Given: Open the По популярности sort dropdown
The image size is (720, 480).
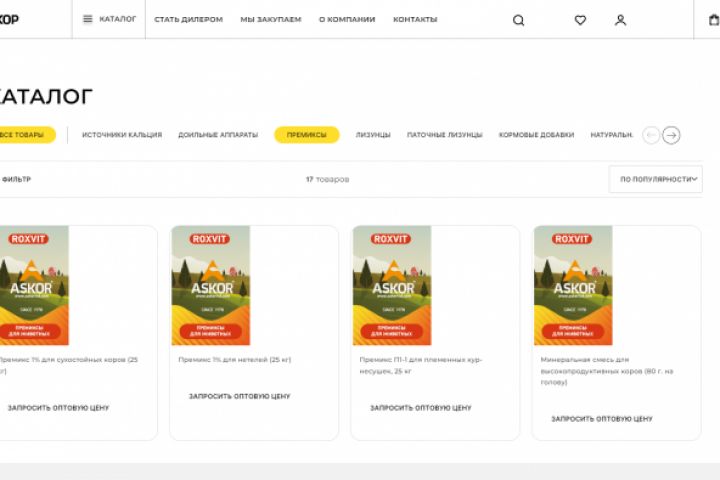Looking at the screenshot, I should [x=656, y=179].
